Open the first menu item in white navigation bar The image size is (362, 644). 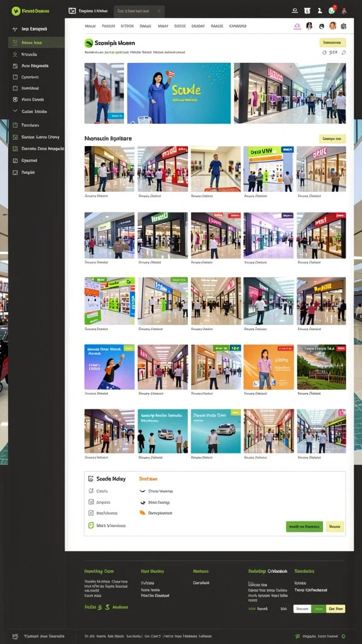(x=90, y=26)
